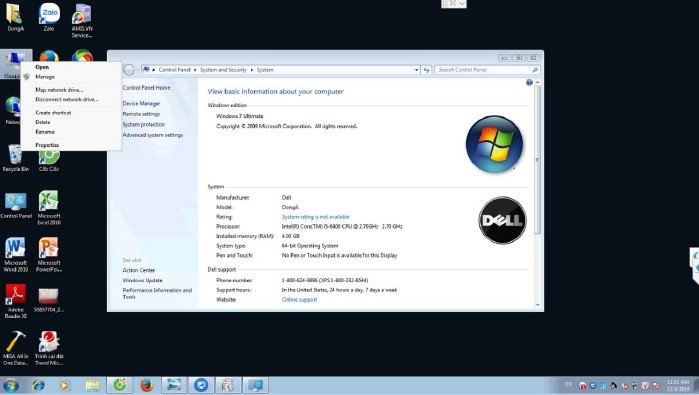
Task: Select Open from the context menu
Action: [42, 67]
